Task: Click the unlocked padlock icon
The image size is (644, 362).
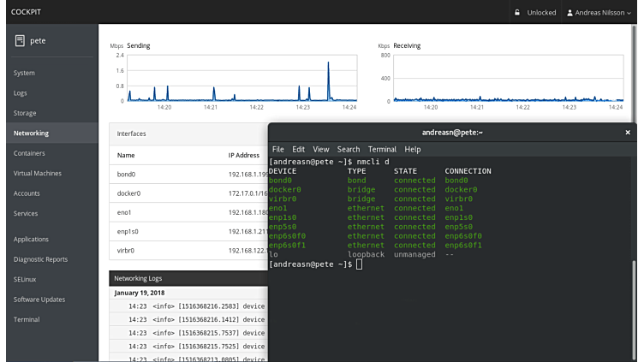Action: click(x=516, y=13)
